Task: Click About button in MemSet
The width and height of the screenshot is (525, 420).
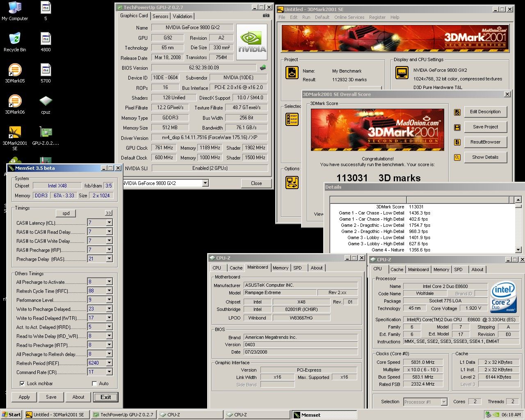Action: [78, 397]
